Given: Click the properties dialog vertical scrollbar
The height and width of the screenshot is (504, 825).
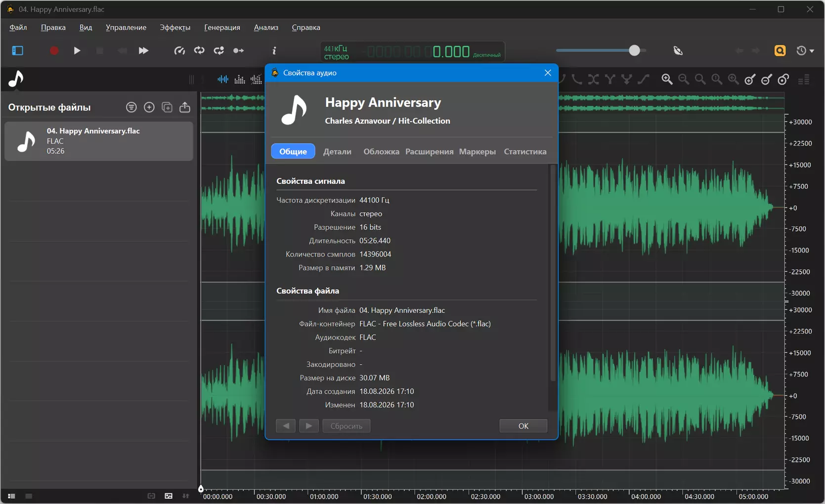Looking at the screenshot, I should pyautogui.click(x=553, y=273).
